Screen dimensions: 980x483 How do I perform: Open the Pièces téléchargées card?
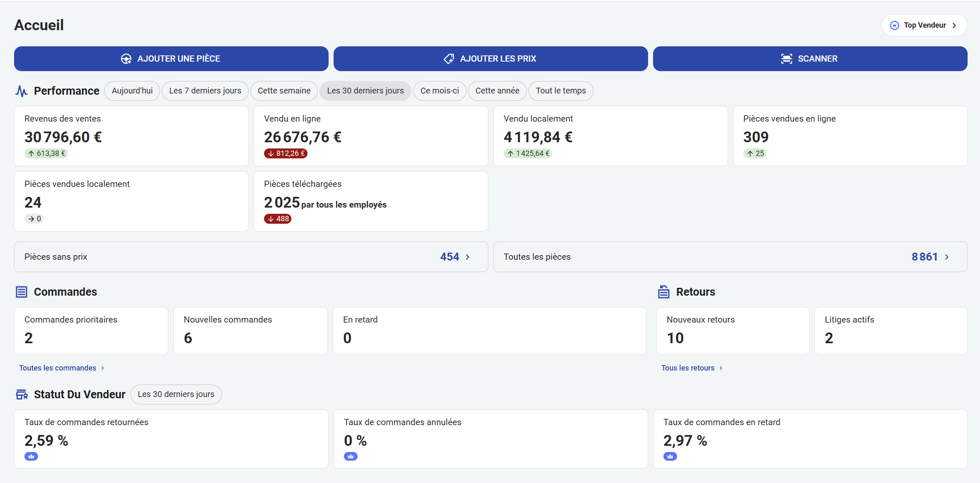371,201
